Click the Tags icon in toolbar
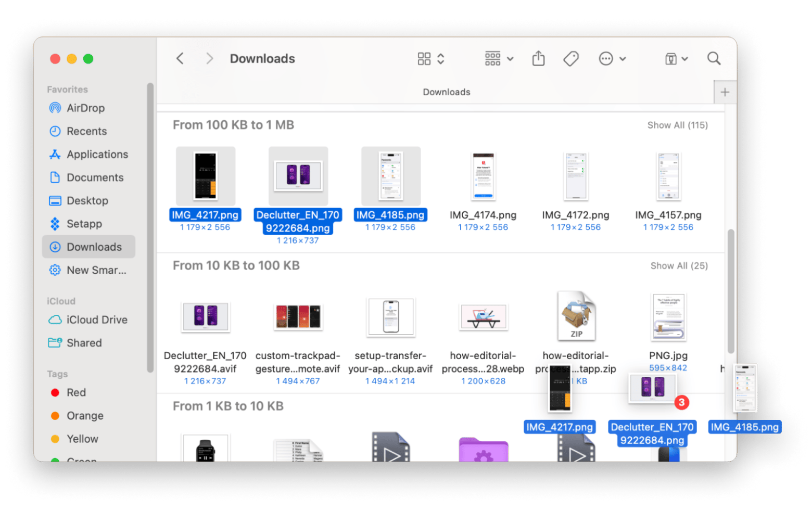The width and height of the screenshot is (812, 510). click(x=571, y=59)
